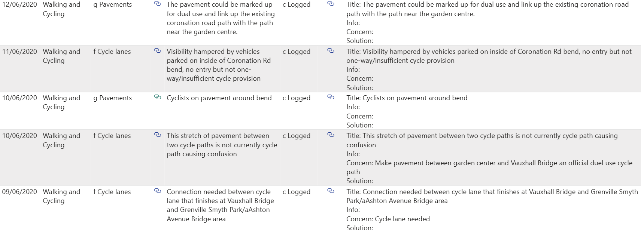Open link icon before 'Title: Cyclists on pavement around bend'

(331, 97)
